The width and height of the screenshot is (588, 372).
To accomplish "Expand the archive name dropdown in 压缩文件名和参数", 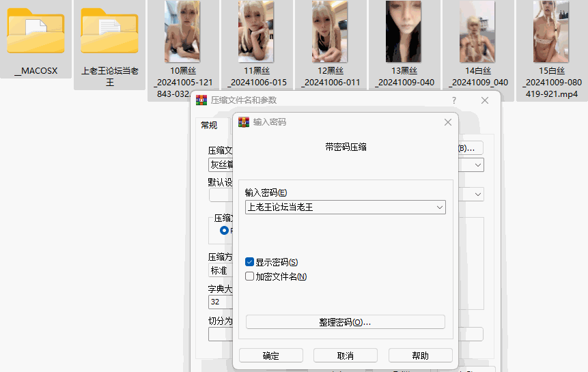I will 478,164.
